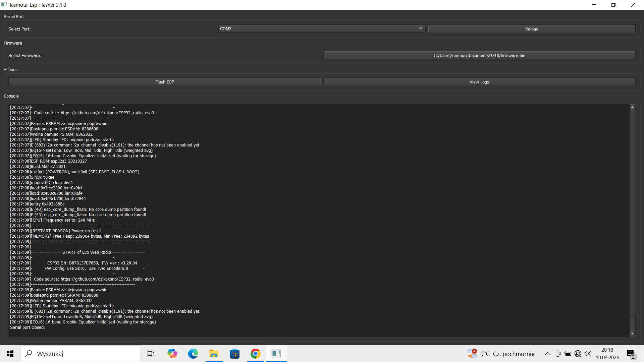Open the notification center icon
Viewport: 644px width, 362px height.
point(631,354)
